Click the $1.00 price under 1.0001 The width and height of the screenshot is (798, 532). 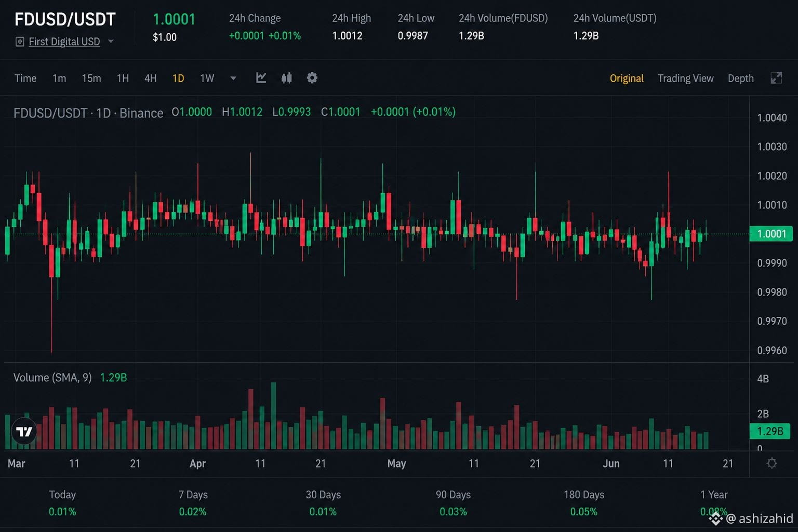click(x=165, y=37)
